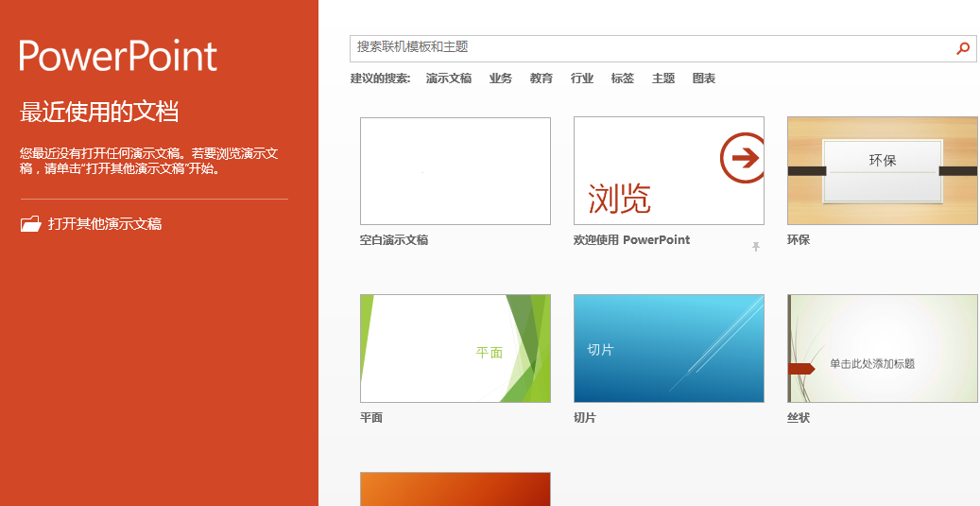The image size is (980, 506).
Task: Choose the 环保 theme thumbnail
Action: pos(883,171)
